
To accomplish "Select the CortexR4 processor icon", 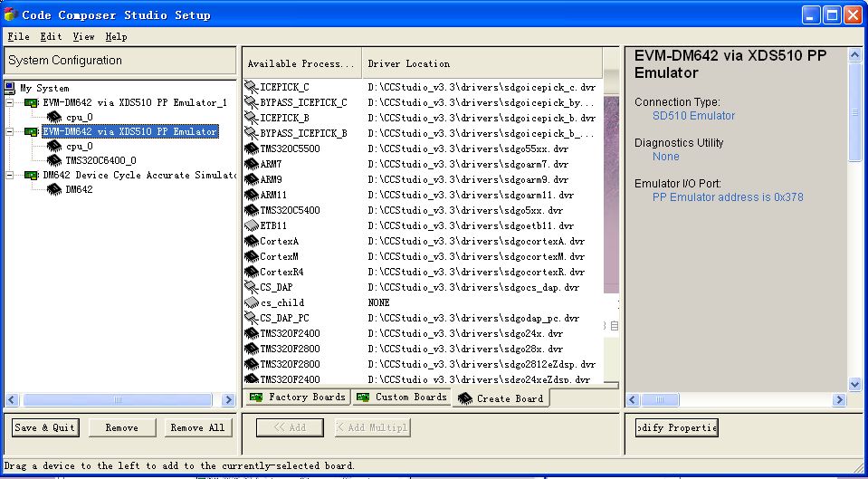I will tap(252, 272).
